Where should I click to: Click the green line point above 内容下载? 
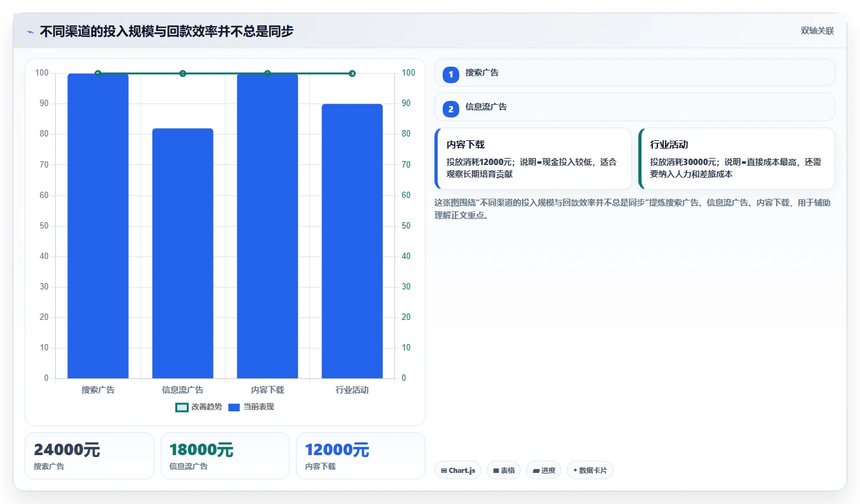tap(267, 74)
